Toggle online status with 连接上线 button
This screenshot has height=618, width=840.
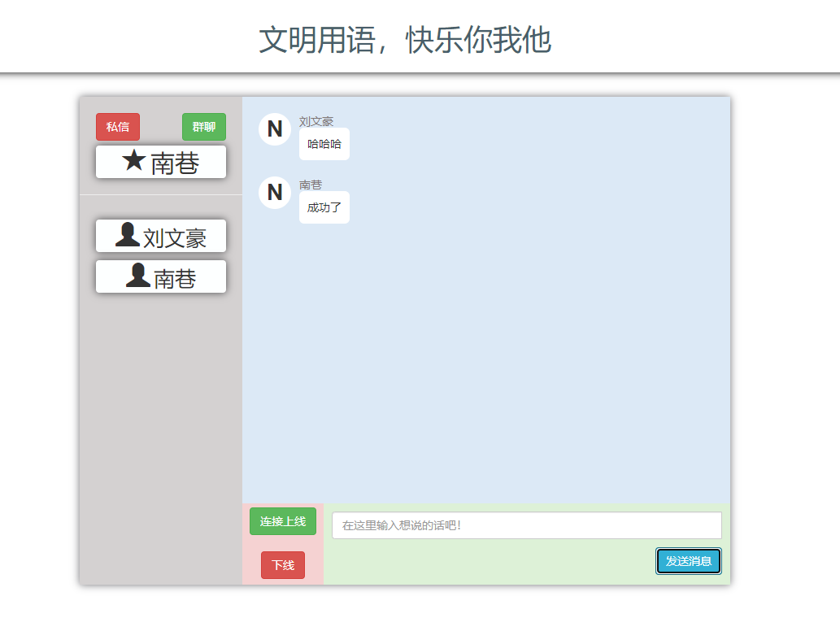click(x=282, y=520)
